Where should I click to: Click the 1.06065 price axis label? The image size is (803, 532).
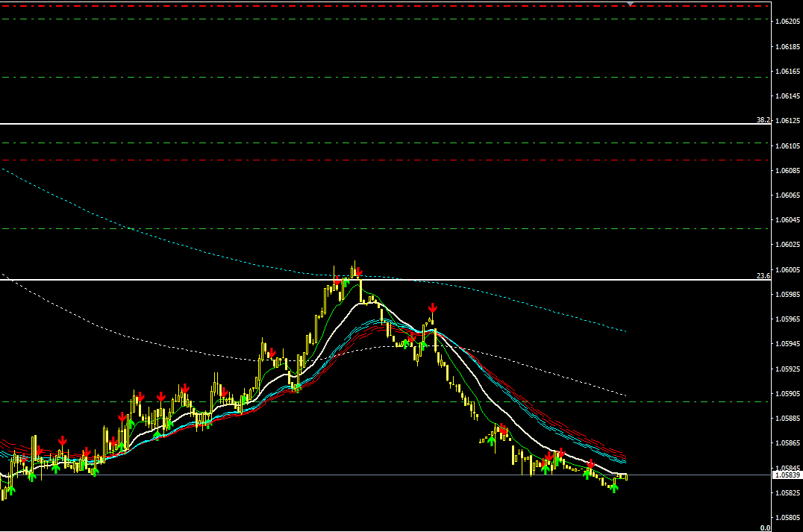(787, 195)
